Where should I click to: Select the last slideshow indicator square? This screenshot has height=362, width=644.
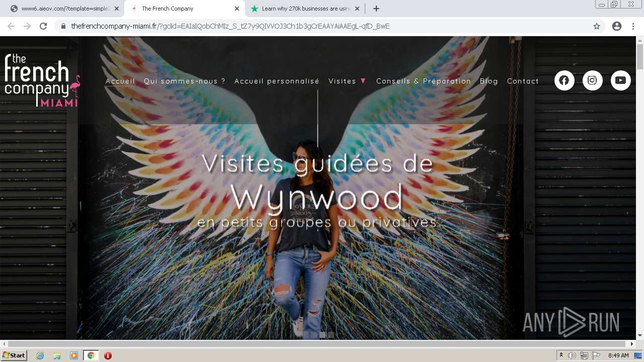point(331,334)
